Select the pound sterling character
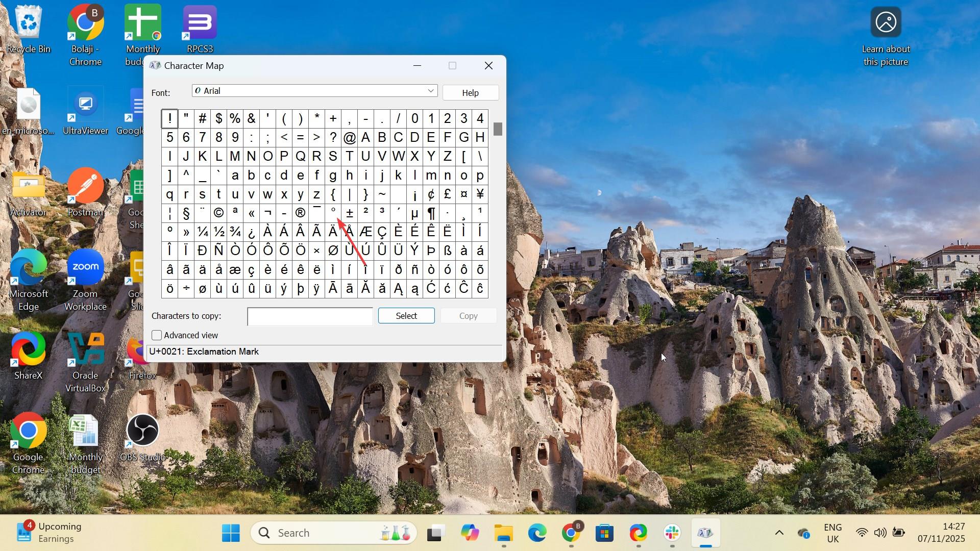The height and width of the screenshot is (551, 980). pos(448,194)
